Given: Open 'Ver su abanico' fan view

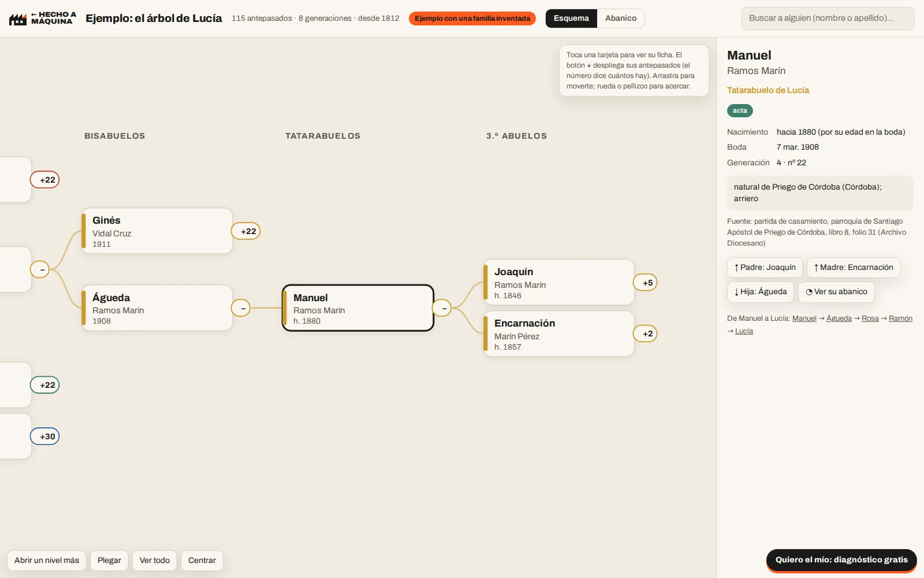Looking at the screenshot, I should [x=836, y=292].
